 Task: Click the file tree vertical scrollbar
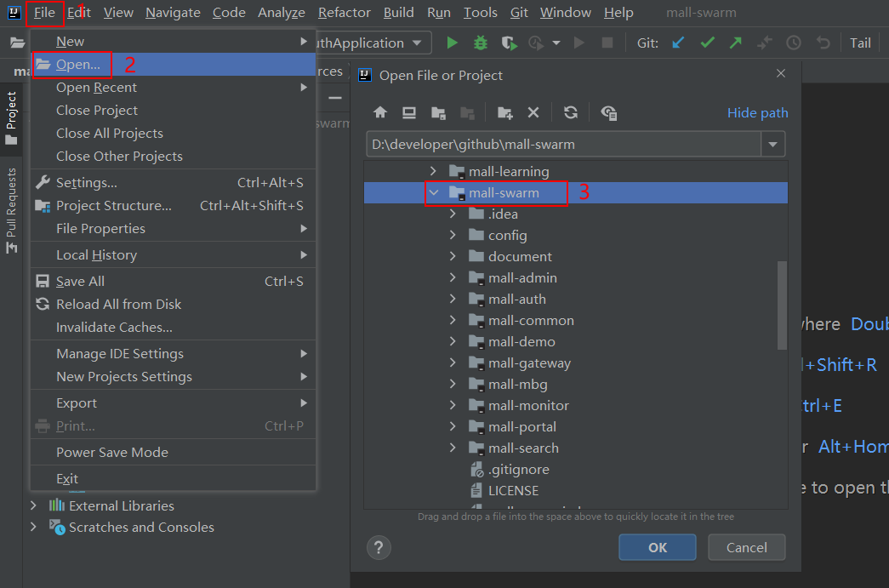click(x=782, y=305)
